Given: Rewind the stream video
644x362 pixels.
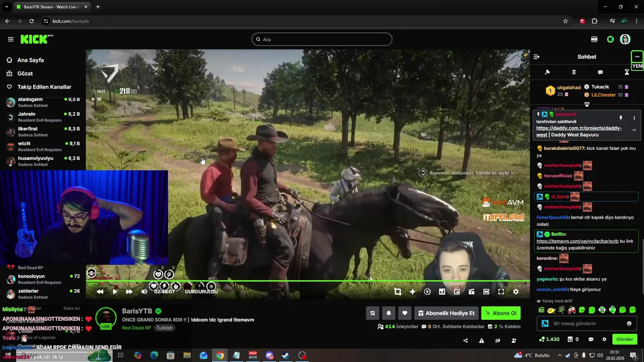Looking at the screenshot, I should click(x=100, y=292).
